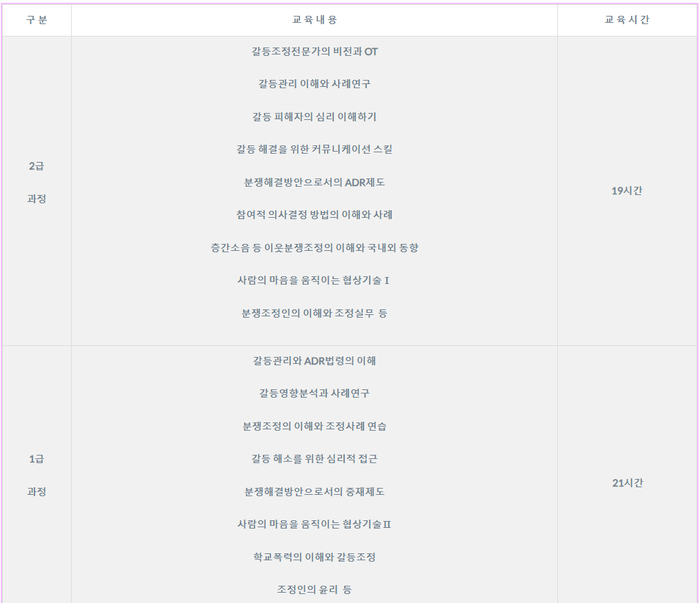Select '분쟁해결방안으로서의 ADR제도' entry
Image resolution: width=700 pixels, height=603 pixels.
(x=314, y=183)
